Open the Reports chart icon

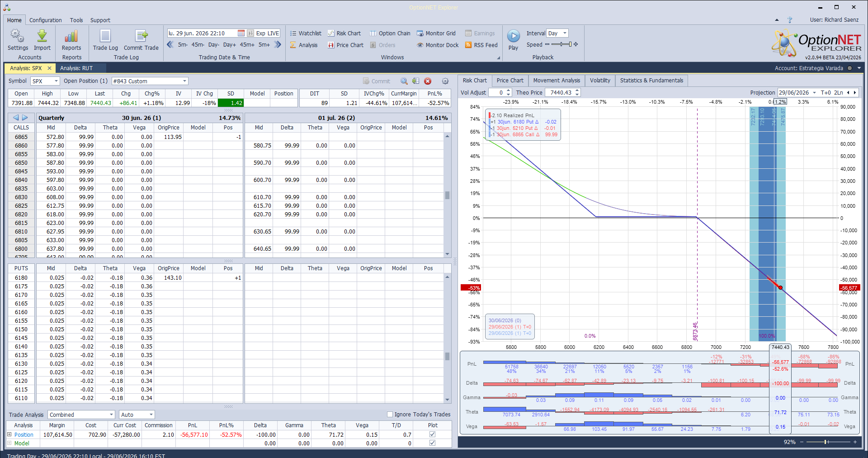[x=71, y=36]
